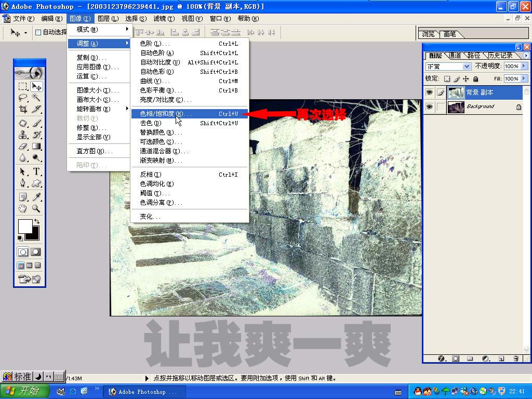Enable the 自动选择 checkbox in options bar
The height and width of the screenshot is (399, 532).
[38, 32]
